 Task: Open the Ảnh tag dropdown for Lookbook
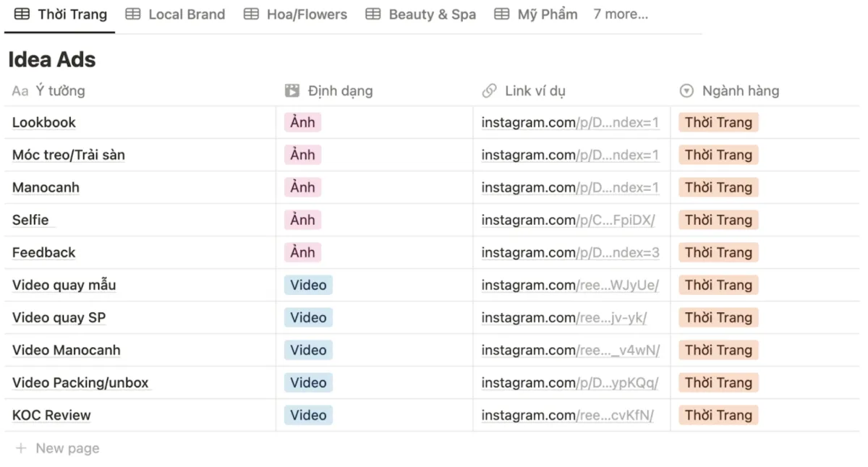pyautogui.click(x=302, y=122)
